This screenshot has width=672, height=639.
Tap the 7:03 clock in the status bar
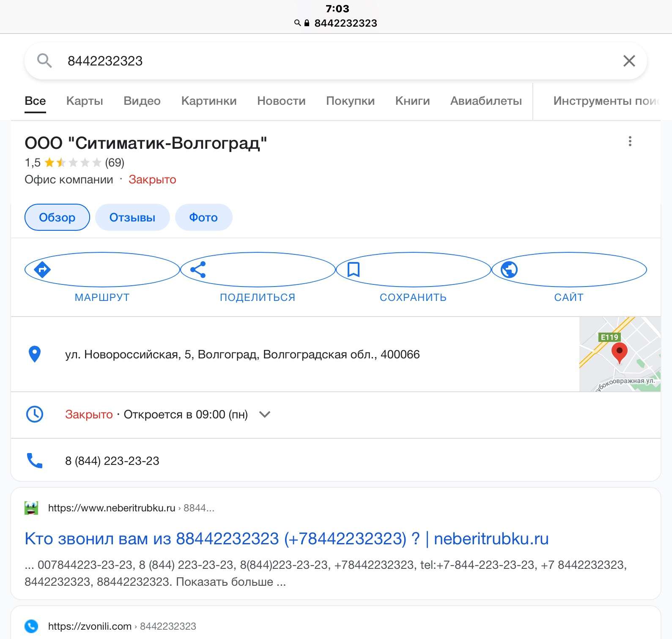coord(337,8)
